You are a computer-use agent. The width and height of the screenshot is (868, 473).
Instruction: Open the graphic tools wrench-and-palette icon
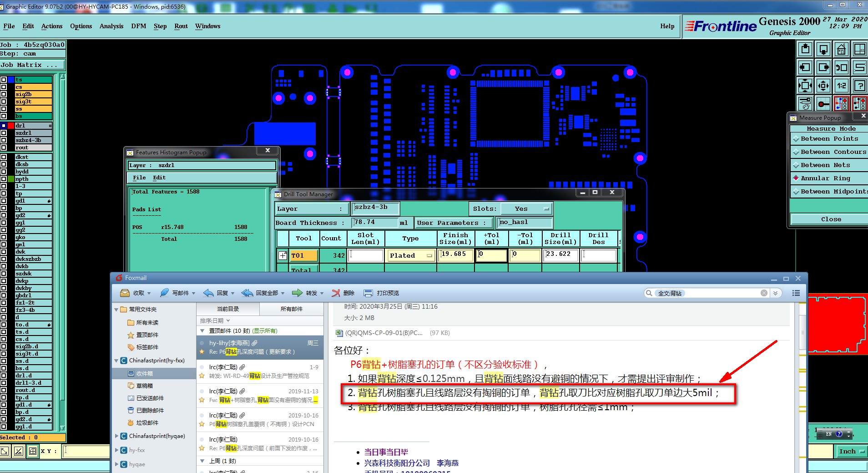805,104
